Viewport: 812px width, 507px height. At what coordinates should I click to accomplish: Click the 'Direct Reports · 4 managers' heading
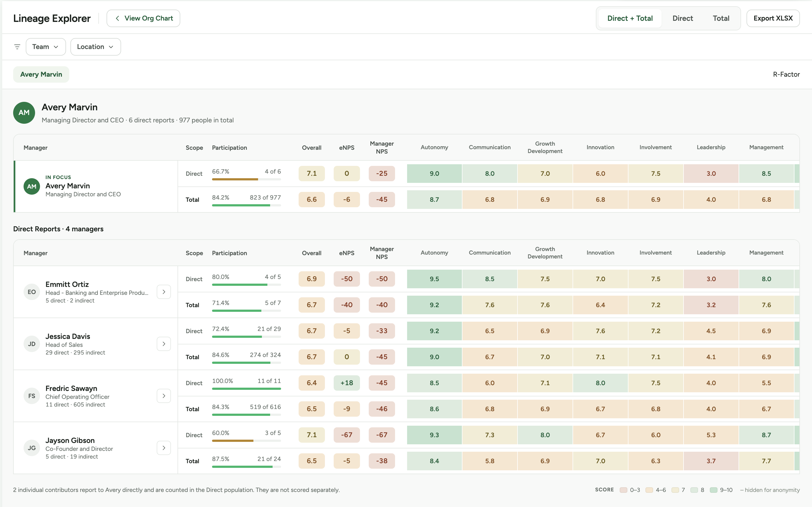coord(58,229)
